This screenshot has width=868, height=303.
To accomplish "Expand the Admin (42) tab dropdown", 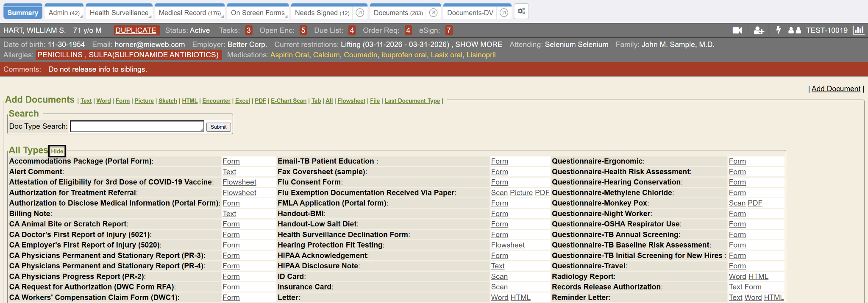I will coord(64,13).
